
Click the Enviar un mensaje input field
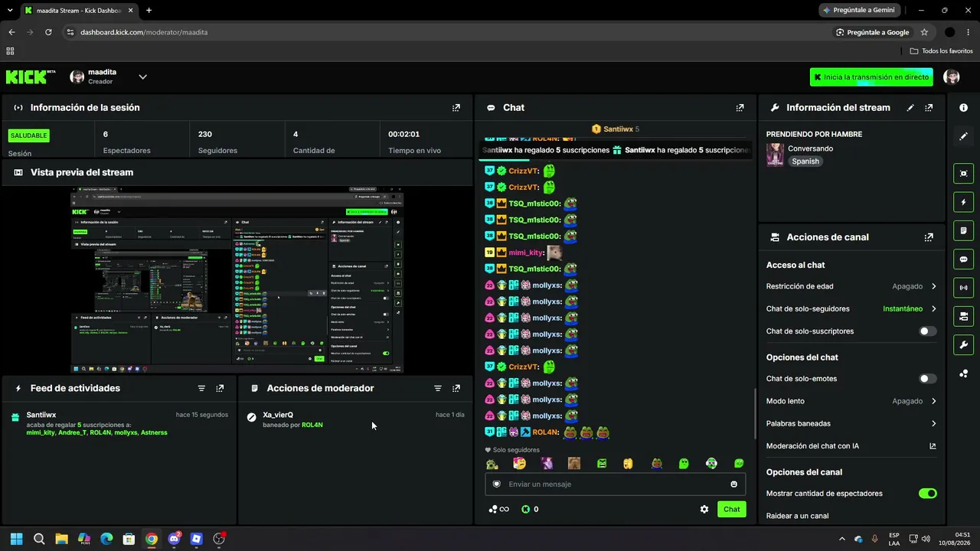coord(614,484)
